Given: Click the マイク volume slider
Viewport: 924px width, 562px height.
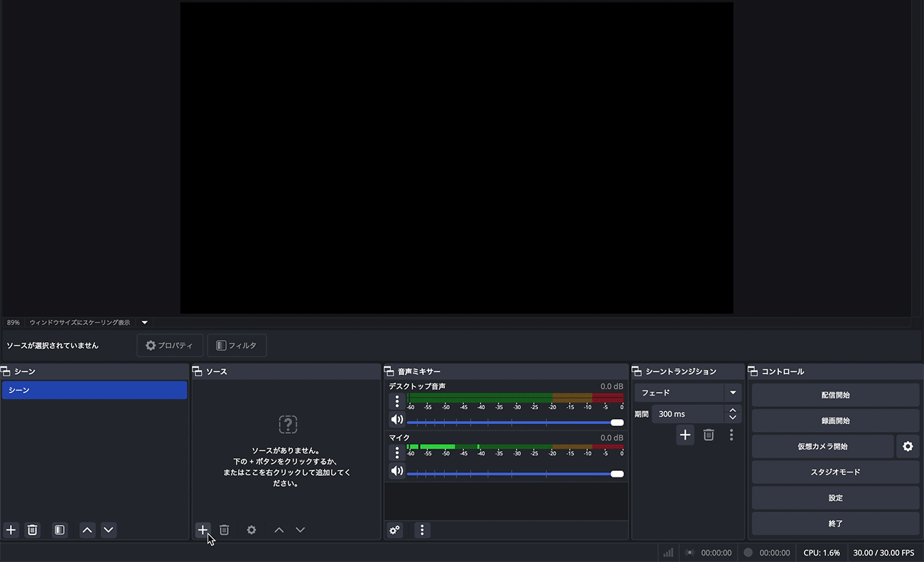Looking at the screenshot, I should tap(512, 474).
